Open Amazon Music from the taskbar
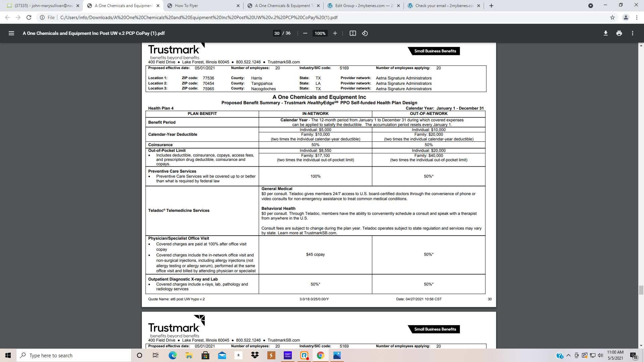Viewport: 644px width, 362px height. click(x=288, y=355)
